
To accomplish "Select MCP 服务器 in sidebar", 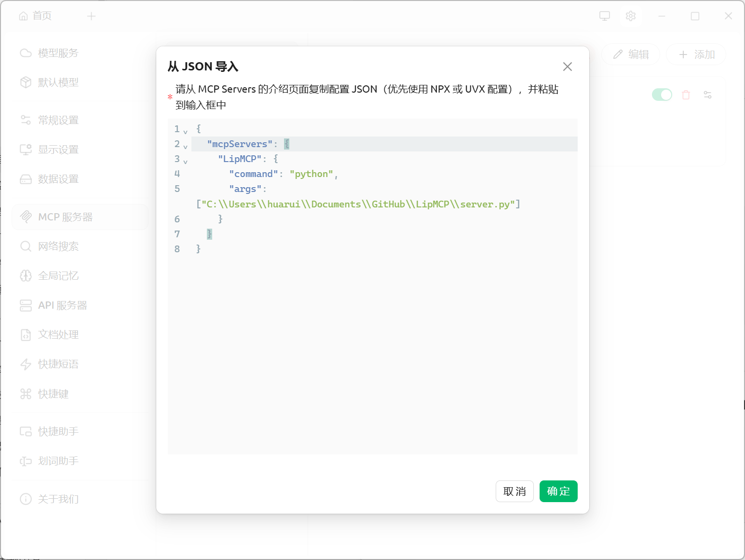I will pyautogui.click(x=80, y=217).
